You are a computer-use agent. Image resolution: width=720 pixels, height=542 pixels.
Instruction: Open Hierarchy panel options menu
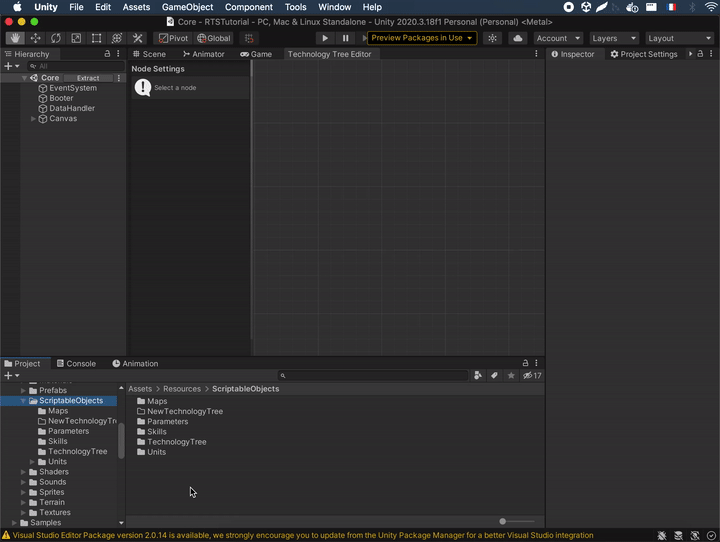118,54
